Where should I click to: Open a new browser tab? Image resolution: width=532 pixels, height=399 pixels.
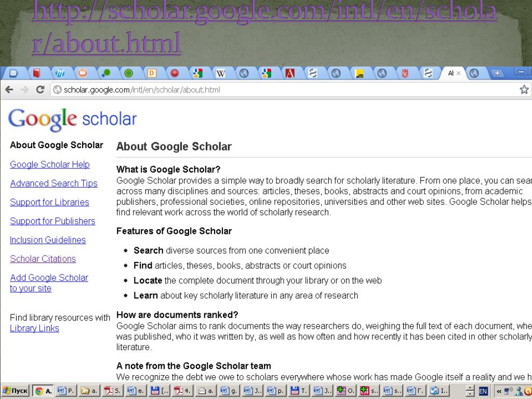click(497, 73)
